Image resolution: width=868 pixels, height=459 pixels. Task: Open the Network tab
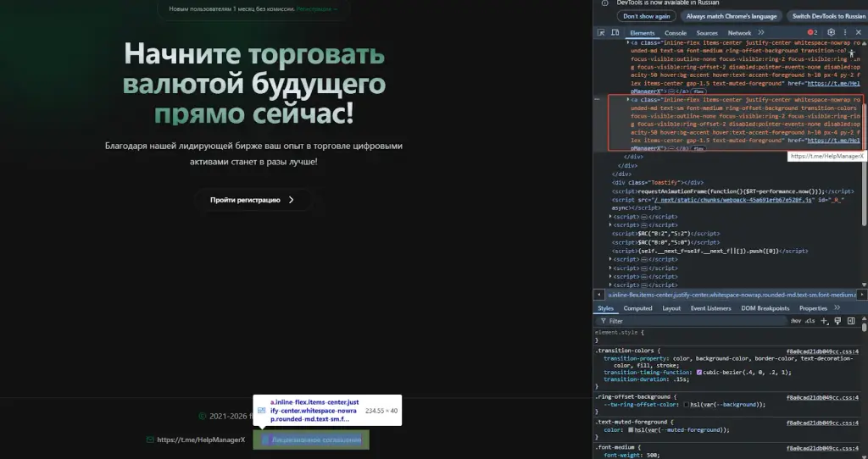(x=739, y=33)
